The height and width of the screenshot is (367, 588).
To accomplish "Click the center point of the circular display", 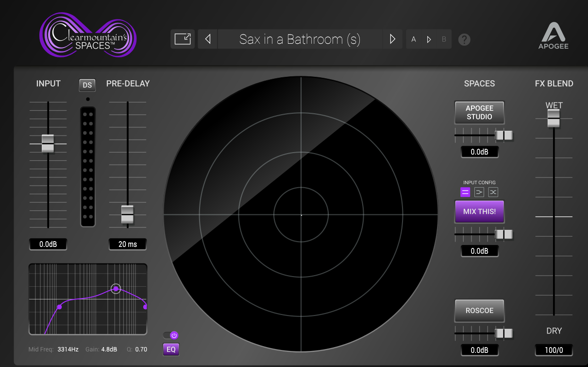I will click(301, 214).
